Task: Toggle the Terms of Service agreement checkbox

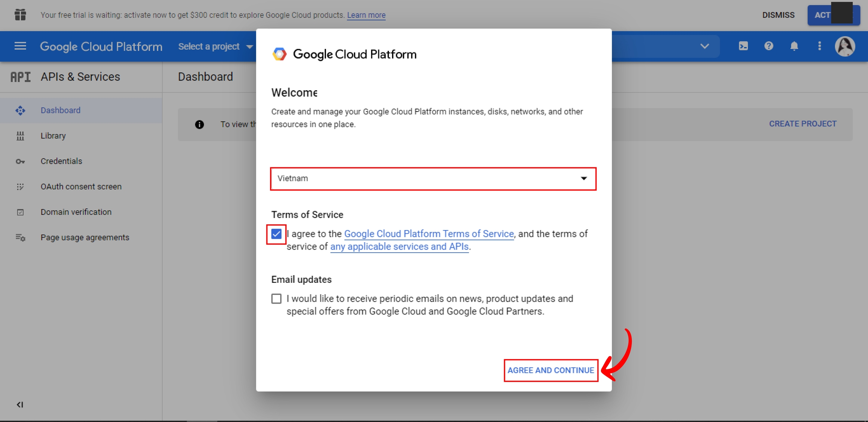Action: pos(276,234)
